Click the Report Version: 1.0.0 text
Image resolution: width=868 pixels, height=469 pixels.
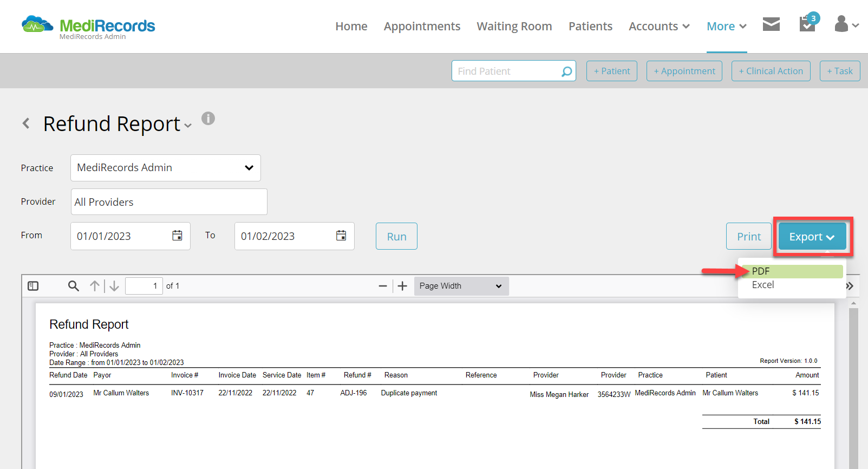click(x=788, y=361)
